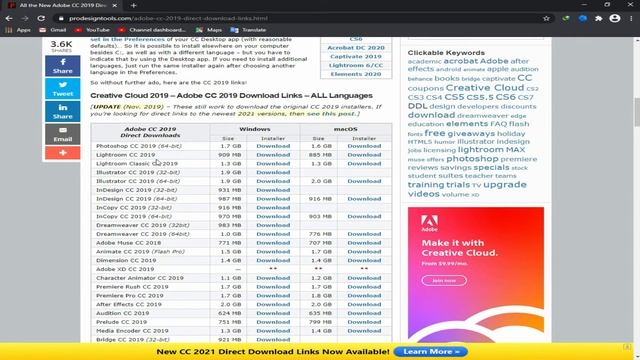
Task: Open Chrome three-dot menu
Action: coord(631,18)
